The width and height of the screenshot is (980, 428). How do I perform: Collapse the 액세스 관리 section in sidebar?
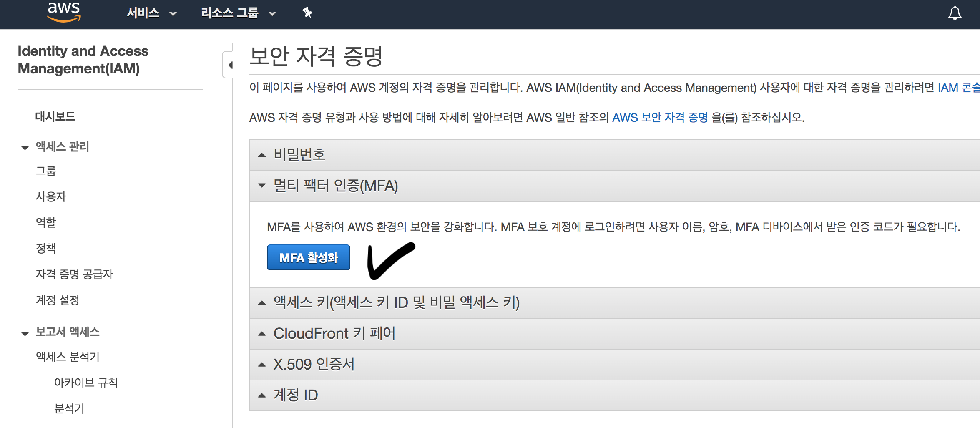pyautogui.click(x=25, y=147)
